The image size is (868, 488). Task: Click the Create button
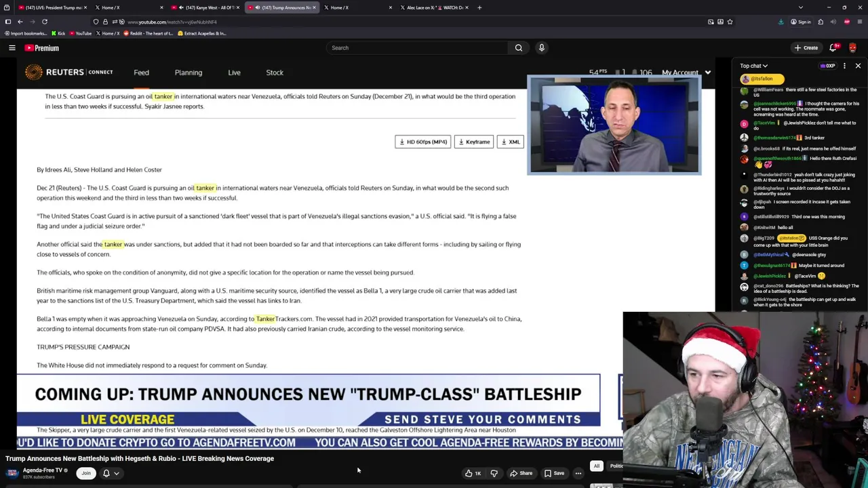point(806,47)
